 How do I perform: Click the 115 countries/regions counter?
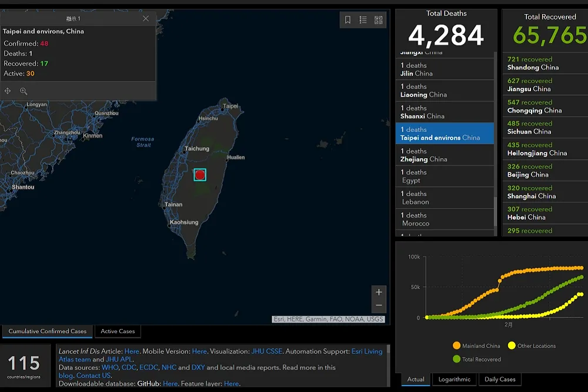24,366
